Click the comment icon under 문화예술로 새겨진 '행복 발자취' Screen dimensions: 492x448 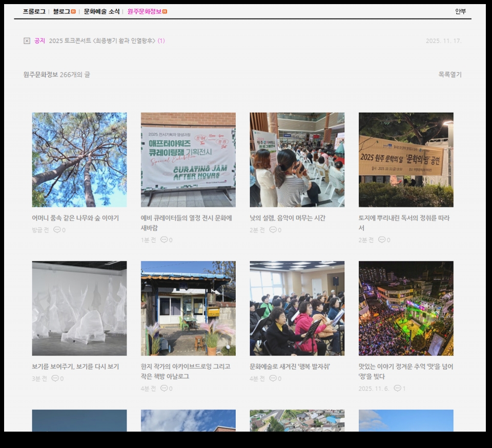[273, 378]
